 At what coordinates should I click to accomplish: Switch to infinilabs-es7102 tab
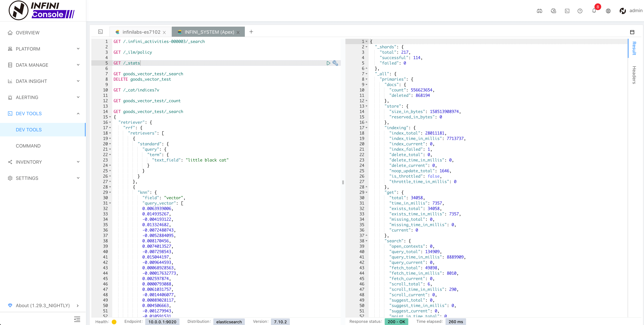tap(141, 32)
